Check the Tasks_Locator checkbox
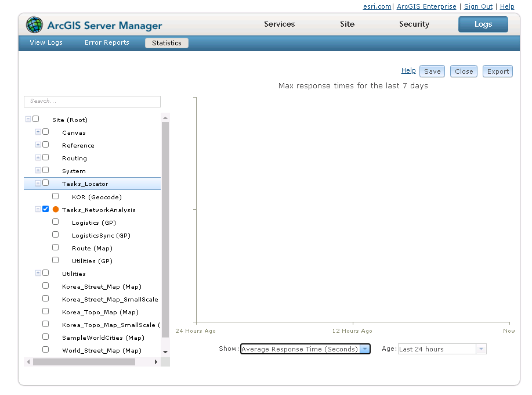Screen dimensions: 532x395 point(45,183)
